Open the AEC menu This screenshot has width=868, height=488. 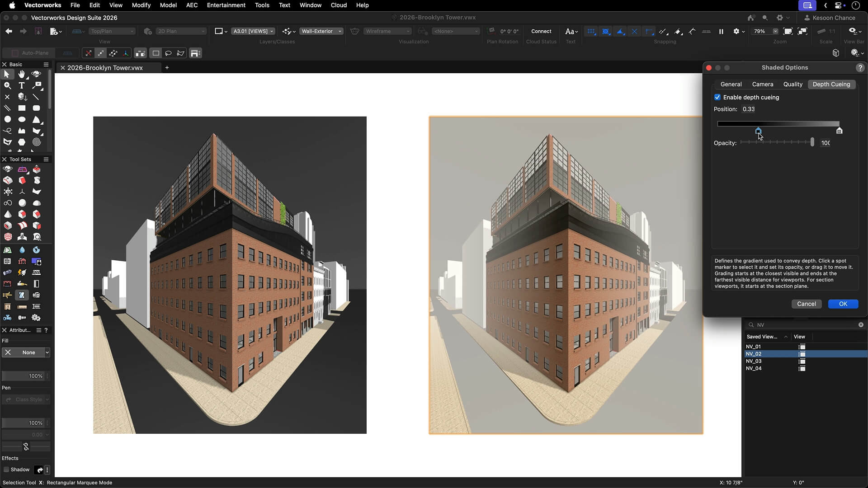click(x=192, y=5)
